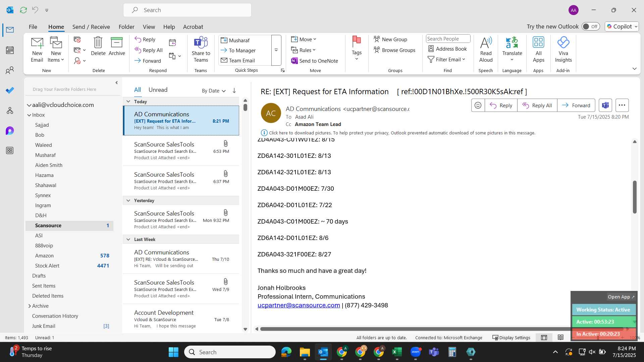This screenshot has height=362, width=644.
Task: Open the Account Development Tue 7/8 email
Action: [x=181, y=319]
